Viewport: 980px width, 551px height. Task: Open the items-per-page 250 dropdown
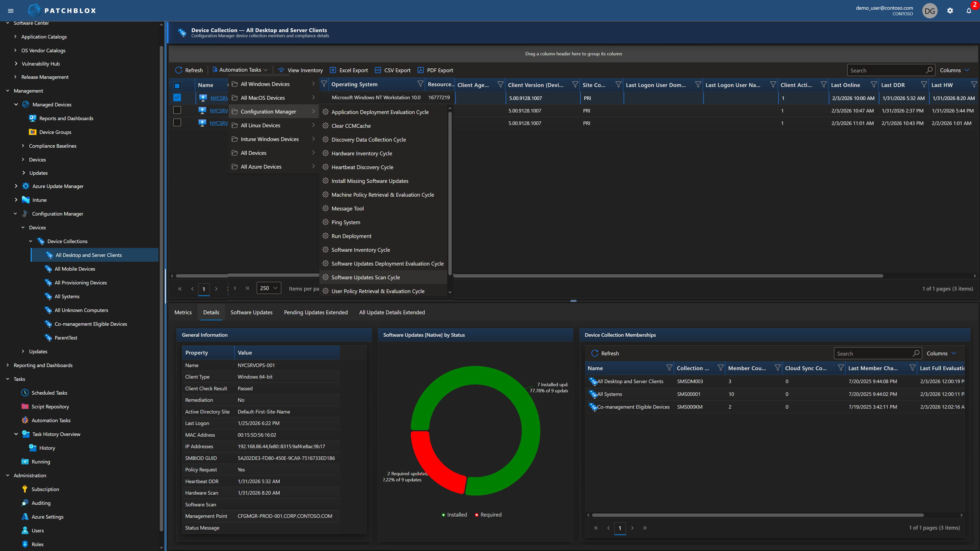coord(268,288)
